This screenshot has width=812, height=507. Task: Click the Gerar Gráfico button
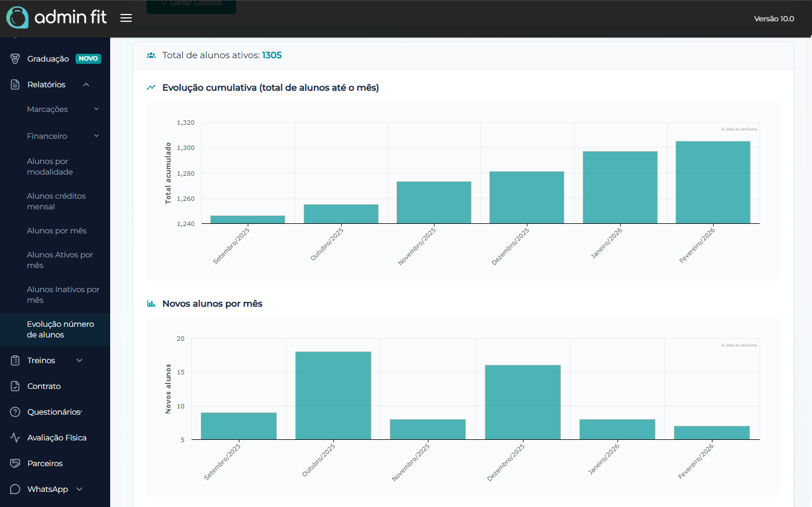coord(191,6)
